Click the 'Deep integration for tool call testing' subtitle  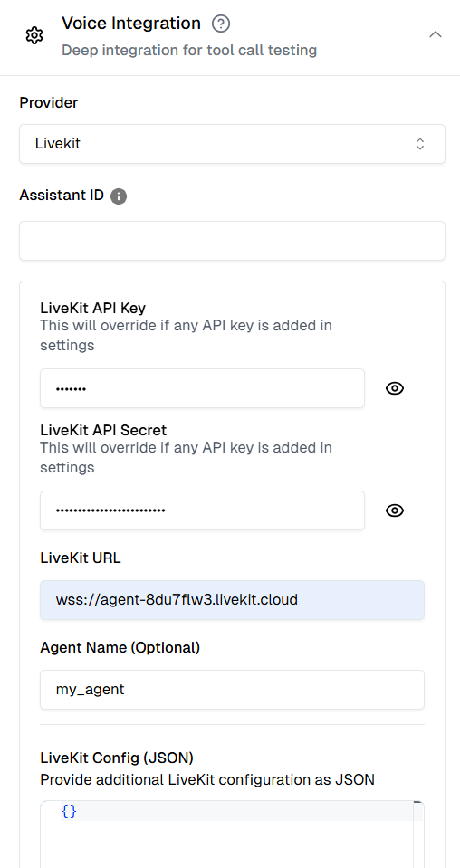coord(189,51)
